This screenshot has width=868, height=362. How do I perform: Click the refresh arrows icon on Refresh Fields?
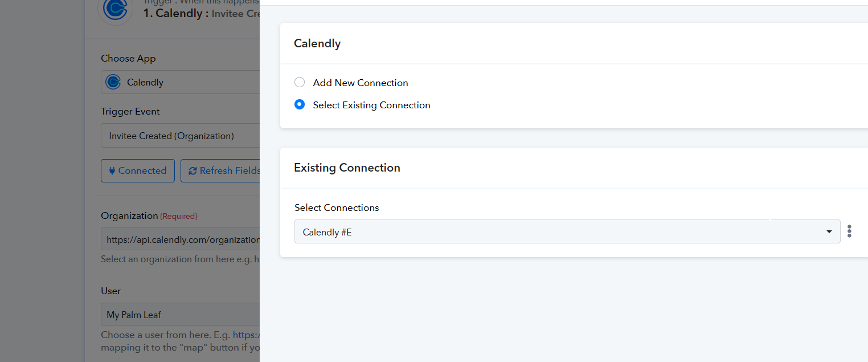tap(193, 170)
